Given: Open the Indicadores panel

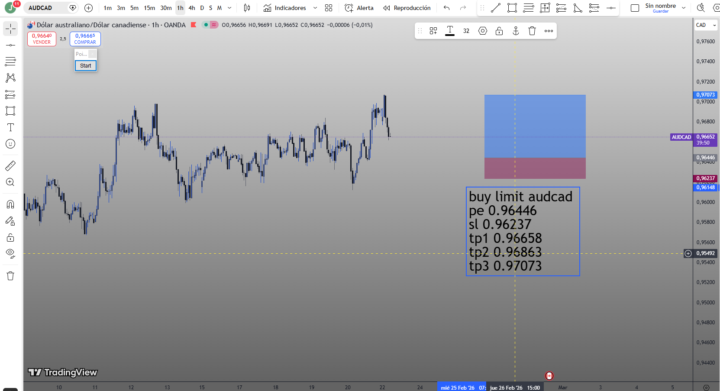Looking at the screenshot, I should [x=285, y=8].
